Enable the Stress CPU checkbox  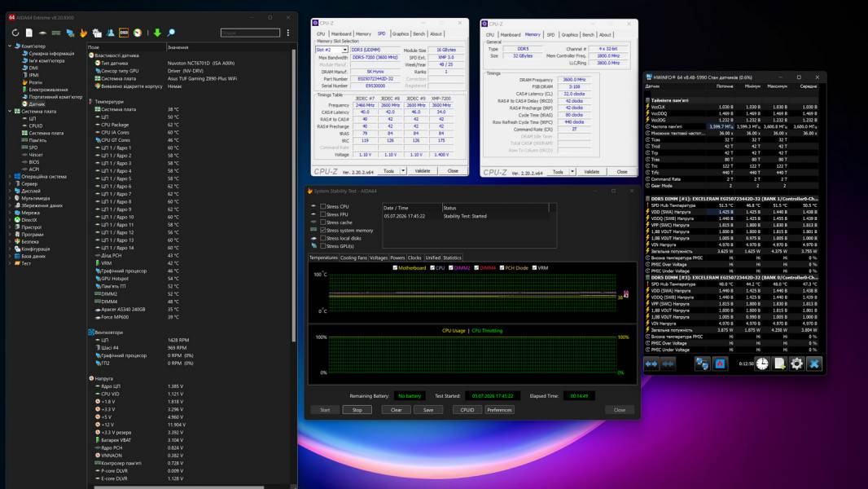coord(322,206)
